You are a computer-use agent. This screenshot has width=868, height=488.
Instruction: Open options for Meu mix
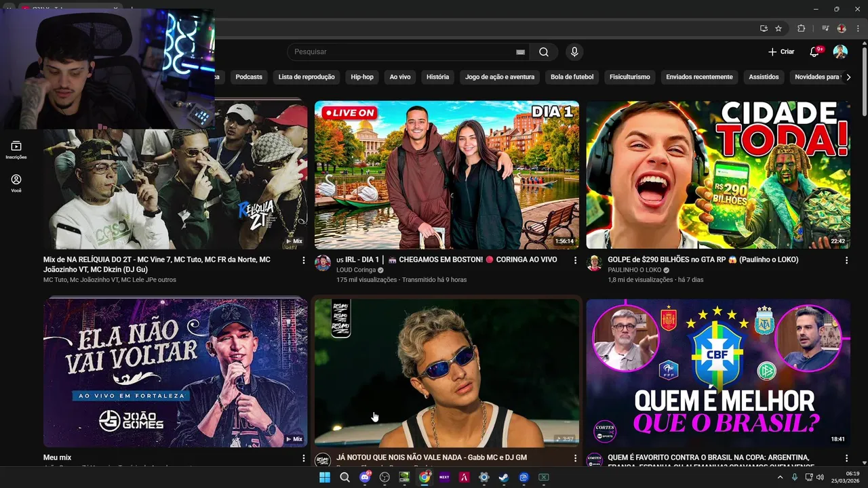[x=304, y=458]
